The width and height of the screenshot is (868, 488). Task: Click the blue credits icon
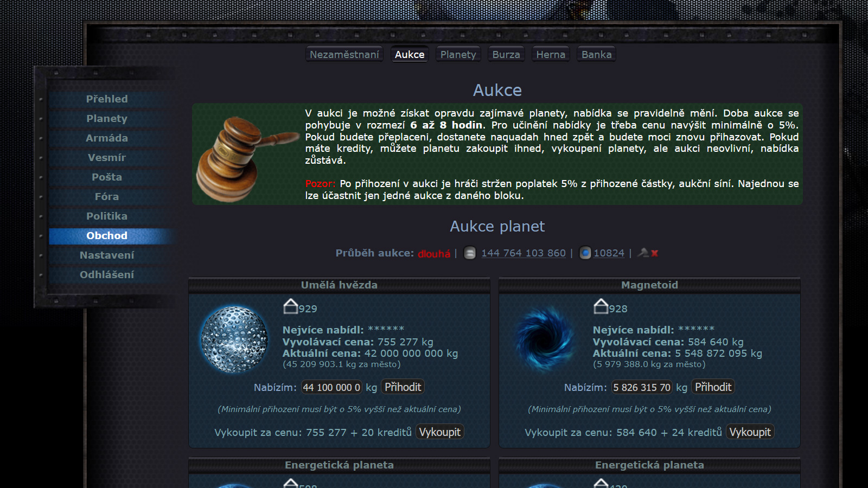[x=585, y=253]
